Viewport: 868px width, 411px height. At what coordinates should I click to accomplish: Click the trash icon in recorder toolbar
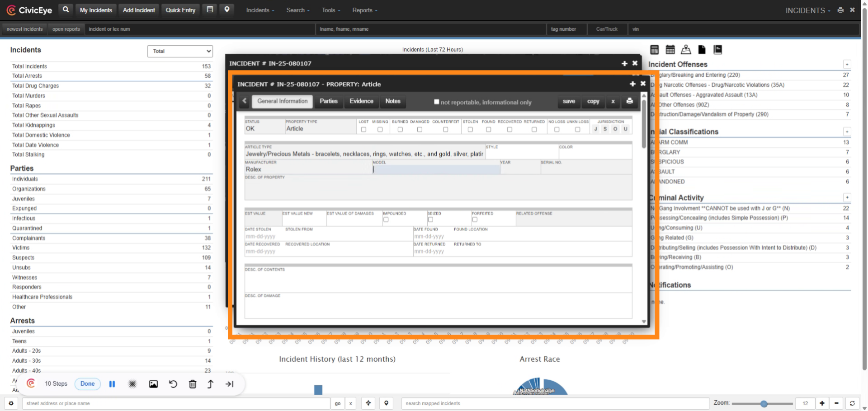pyautogui.click(x=193, y=384)
